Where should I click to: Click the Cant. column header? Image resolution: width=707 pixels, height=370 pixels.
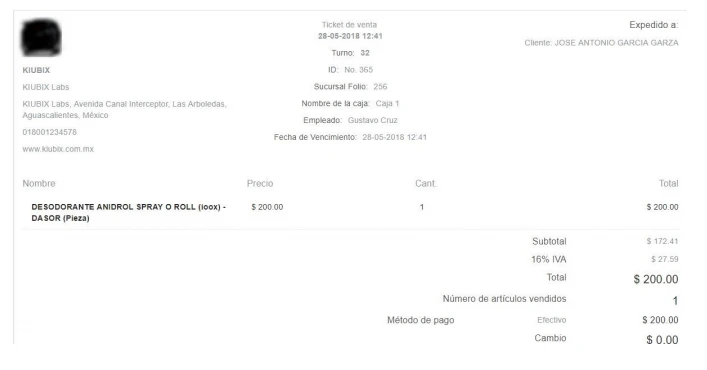click(426, 183)
